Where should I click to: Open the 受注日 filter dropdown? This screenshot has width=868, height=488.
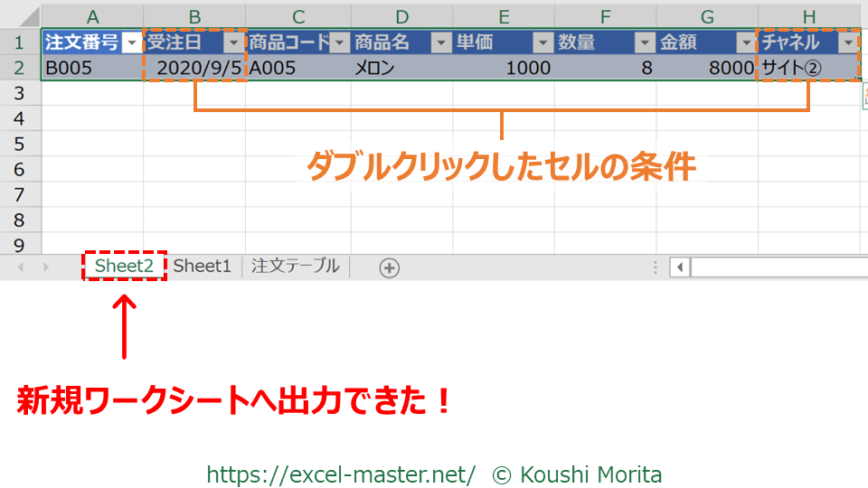pyautogui.click(x=234, y=42)
